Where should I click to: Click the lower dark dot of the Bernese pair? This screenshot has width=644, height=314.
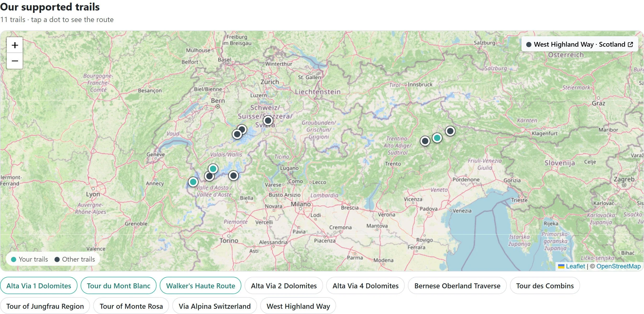coord(237,134)
